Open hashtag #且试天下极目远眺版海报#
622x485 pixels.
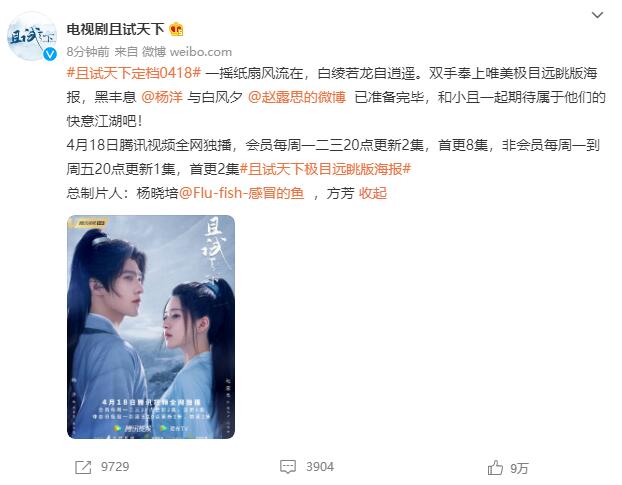pyautogui.click(x=325, y=169)
